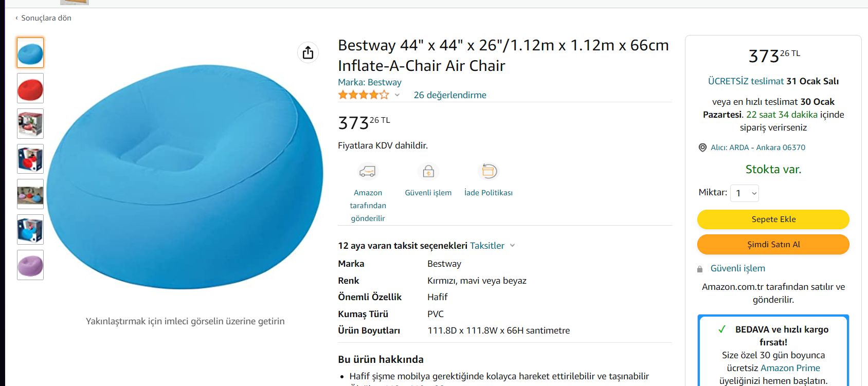Click the star rating icons
868x386 pixels.
(x=364, y=95)
